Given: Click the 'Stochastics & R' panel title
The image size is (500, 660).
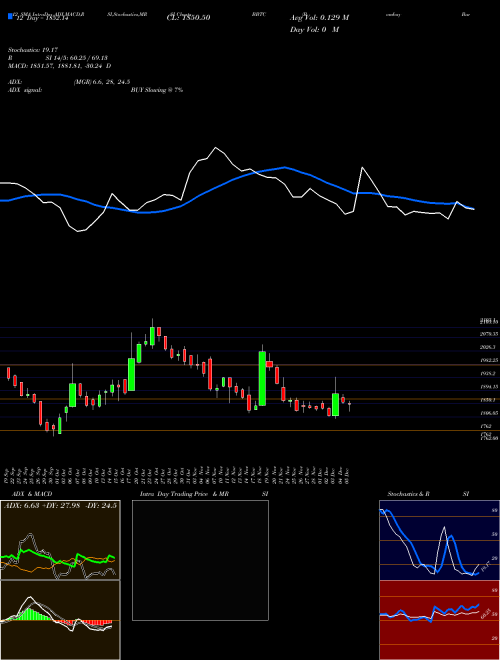Looking at the screenshot, I should (x=408, y=494).
